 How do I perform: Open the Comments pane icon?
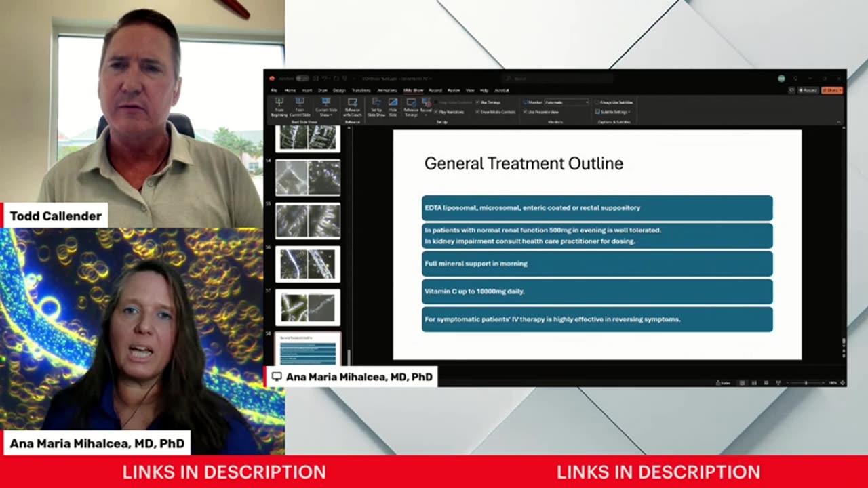pyautogui.click(x=791, y=90)
